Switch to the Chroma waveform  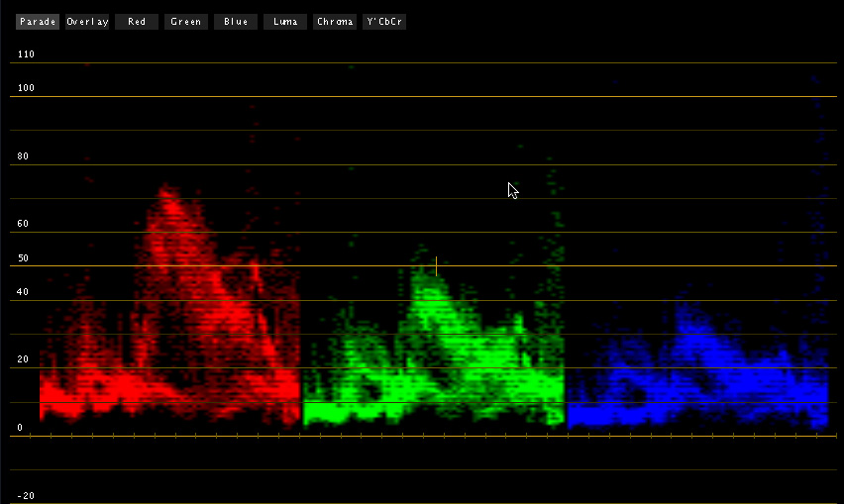335,22
